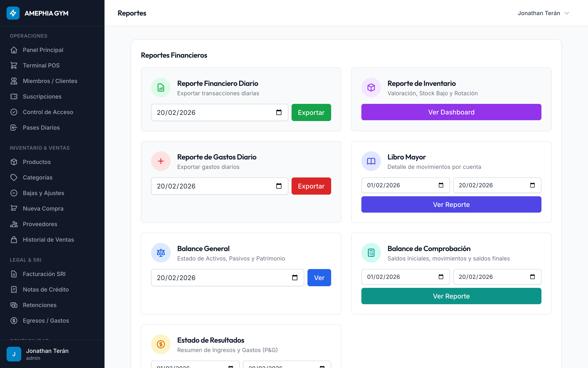
Task: Navigate to Facturación SRI
Action: click(52, 274)
